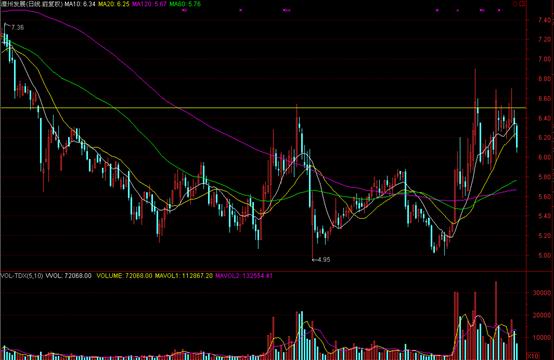Click the 30000 volume axis label
This screenshot has height=360, width=554.
pyautogui.click(x=541, y=293)
